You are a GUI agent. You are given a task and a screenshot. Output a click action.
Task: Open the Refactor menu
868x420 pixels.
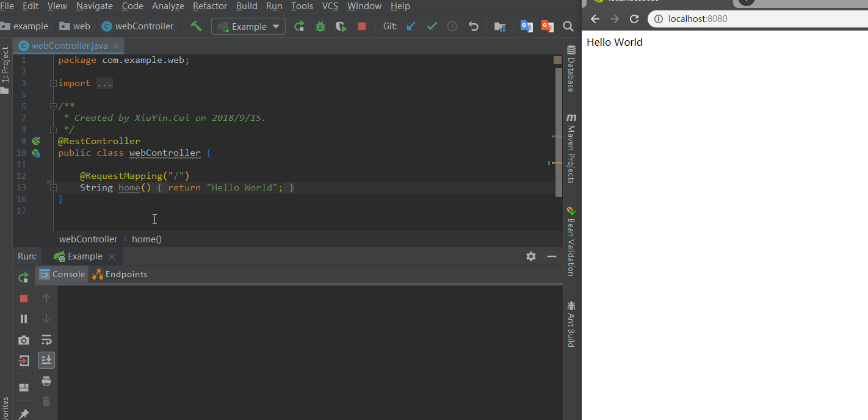click(x=209, y=6)
